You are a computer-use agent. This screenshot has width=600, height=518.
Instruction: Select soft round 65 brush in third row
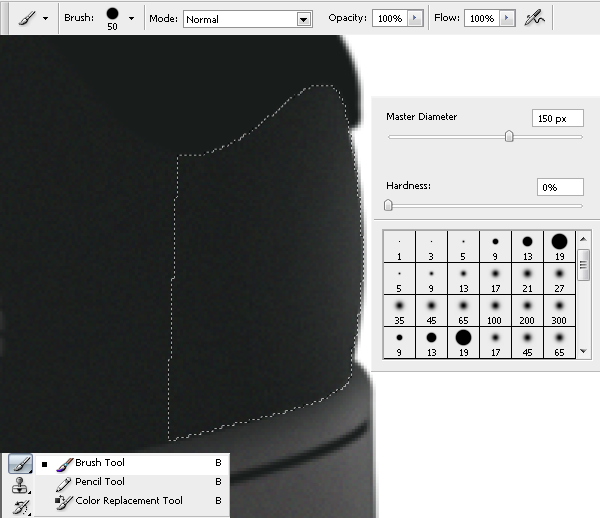tap(463, 311)
